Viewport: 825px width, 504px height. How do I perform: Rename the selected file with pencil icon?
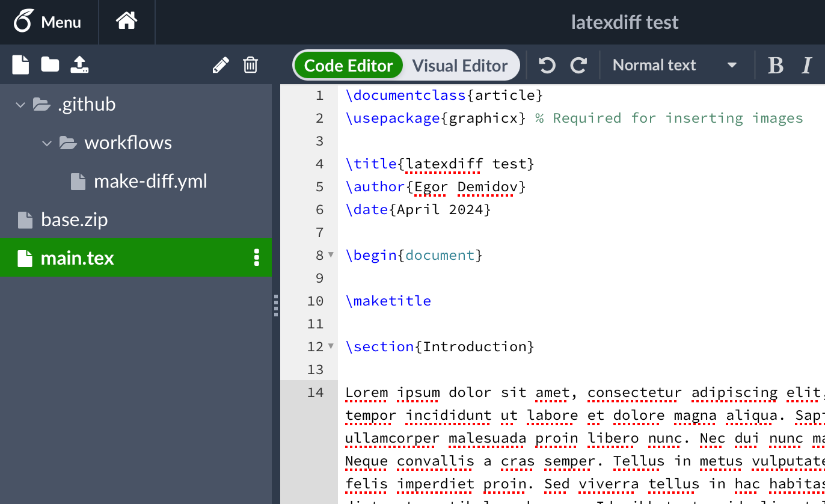pos(221,64)
